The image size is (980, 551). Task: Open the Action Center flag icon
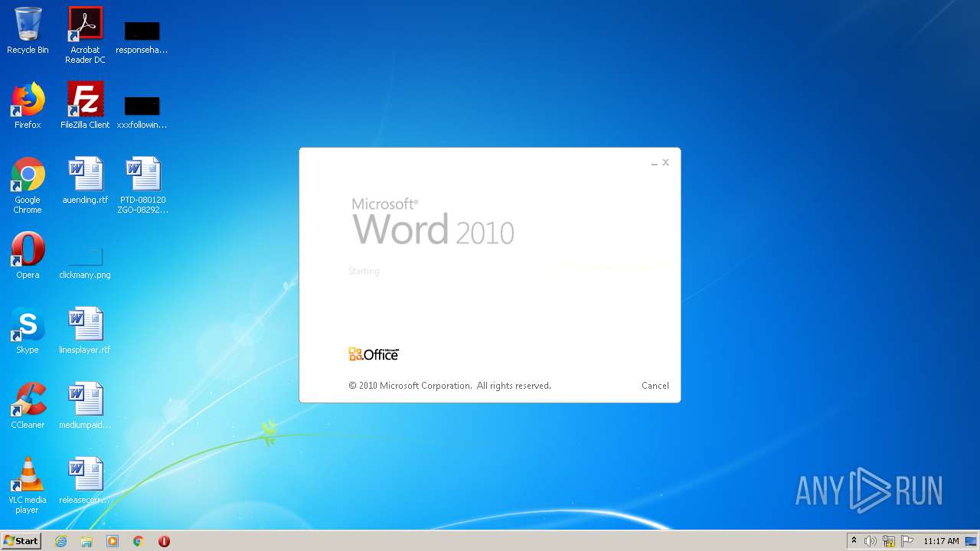(907, 541)
